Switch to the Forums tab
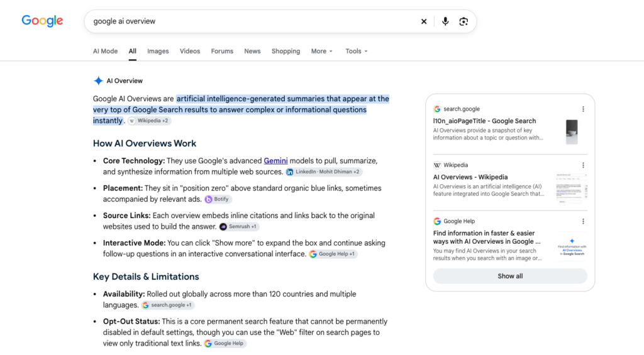Image resolution: width=644 pixels, height=355 pixels. point(222,52)
